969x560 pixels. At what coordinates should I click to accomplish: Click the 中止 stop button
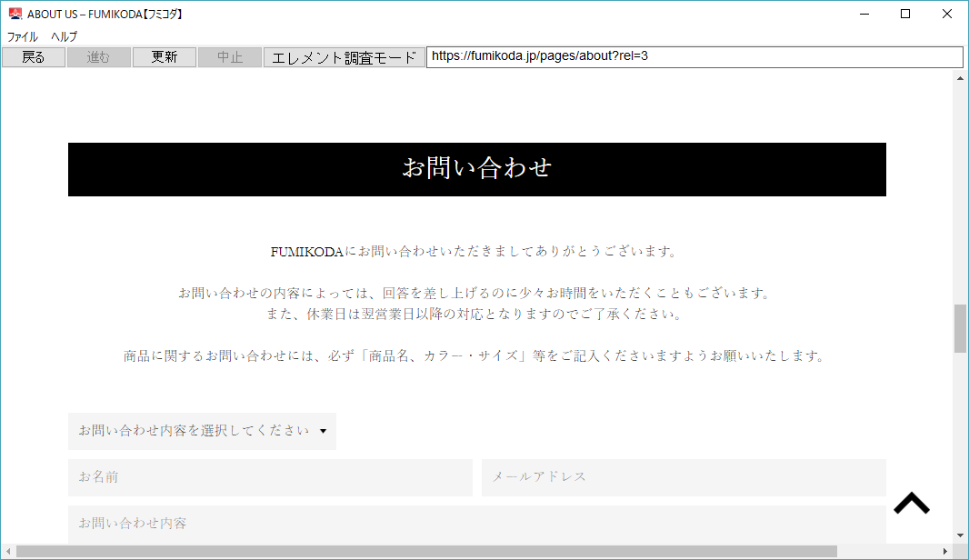click(230, 57)
